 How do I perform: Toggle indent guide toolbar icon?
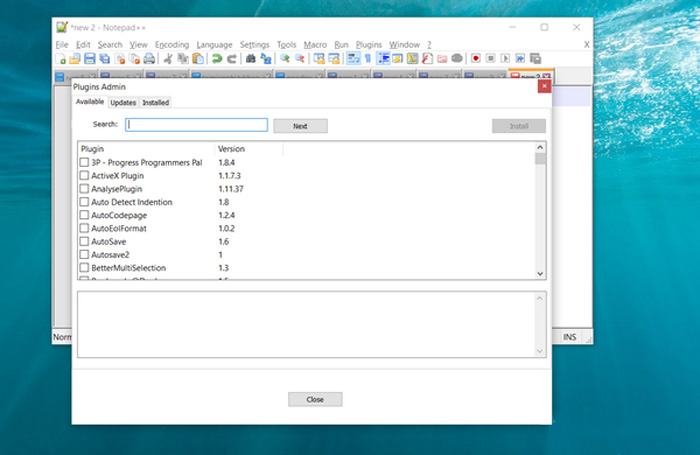coord(383,58)
